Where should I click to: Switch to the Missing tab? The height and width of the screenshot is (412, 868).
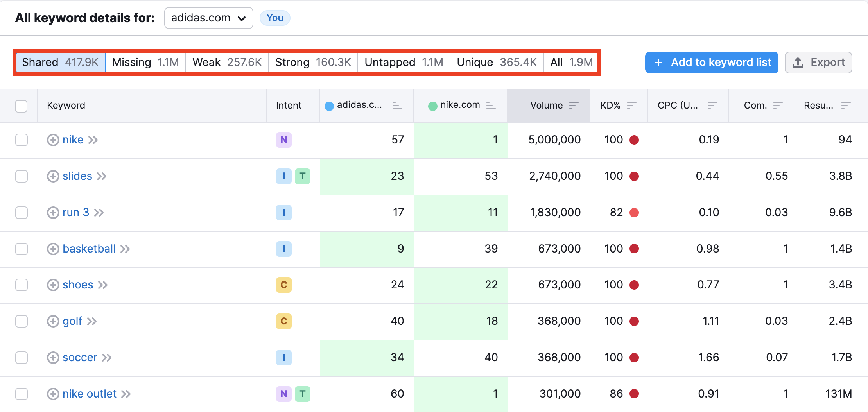[145, 62]
